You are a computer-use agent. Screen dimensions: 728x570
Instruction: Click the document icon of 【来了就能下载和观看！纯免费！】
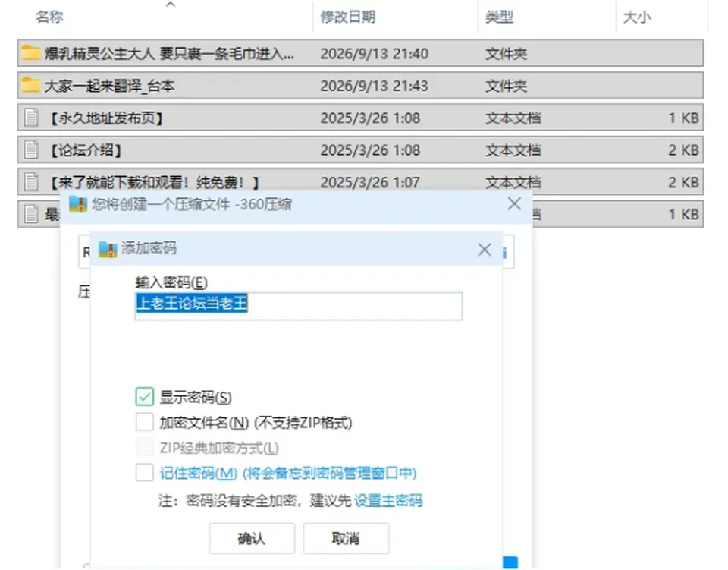click(x=31, y=181)
